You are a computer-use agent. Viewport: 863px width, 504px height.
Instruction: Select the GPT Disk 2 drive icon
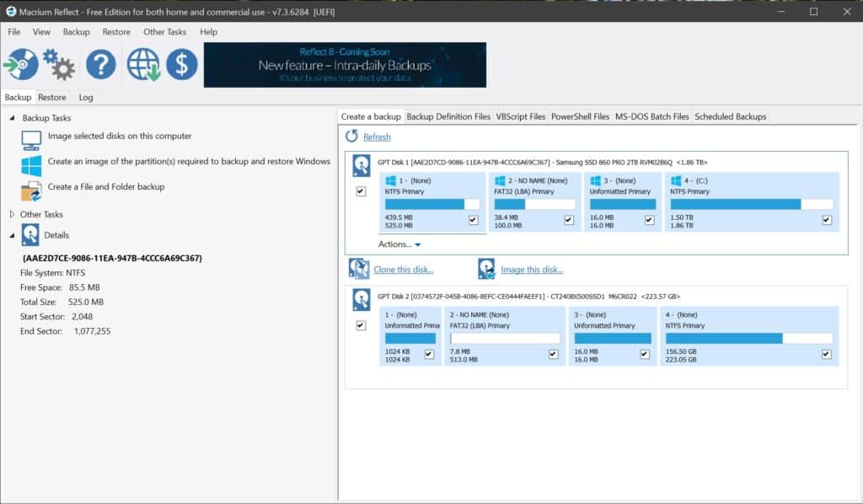361,300
